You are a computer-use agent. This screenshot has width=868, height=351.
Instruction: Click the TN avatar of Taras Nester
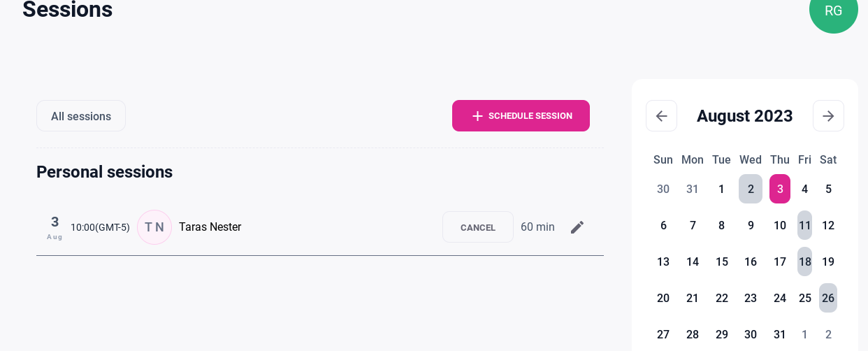click(154, 227)
